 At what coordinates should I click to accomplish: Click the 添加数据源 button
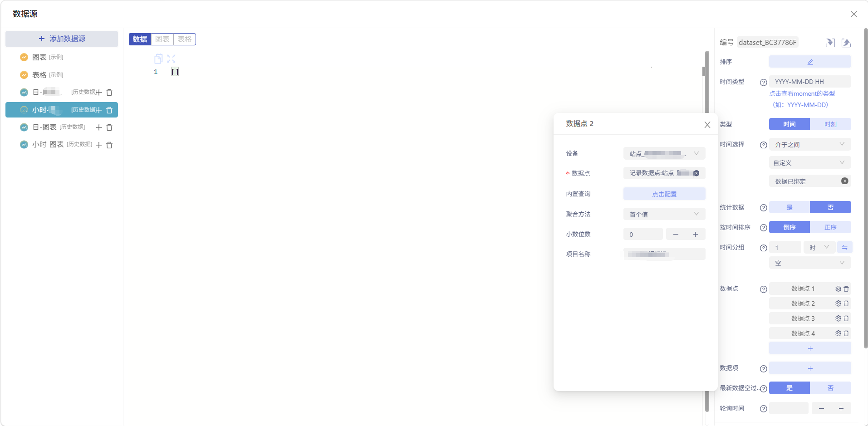click(62, 39)
